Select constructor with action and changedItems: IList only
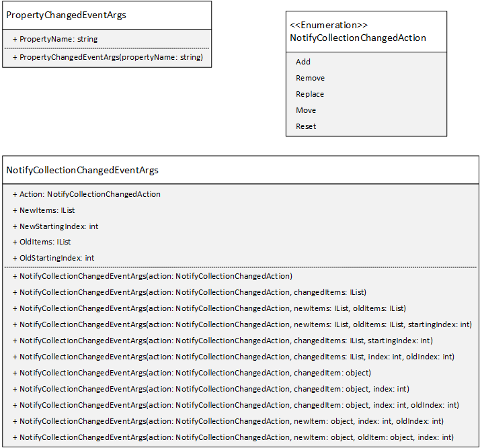480x448 pixels. click(190, 292)
